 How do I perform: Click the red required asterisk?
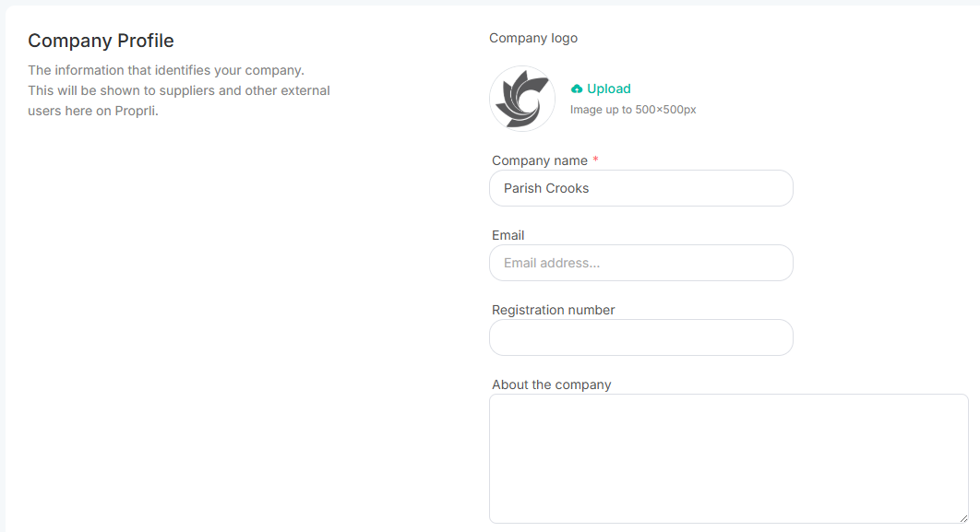(595, 160)
